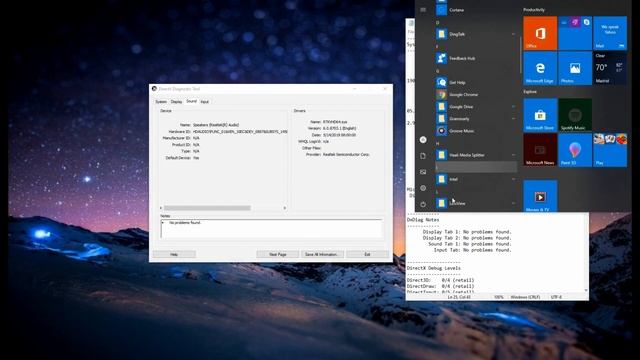Switch to the System tab
The image size is (640, 360).
tap(161, 102)
